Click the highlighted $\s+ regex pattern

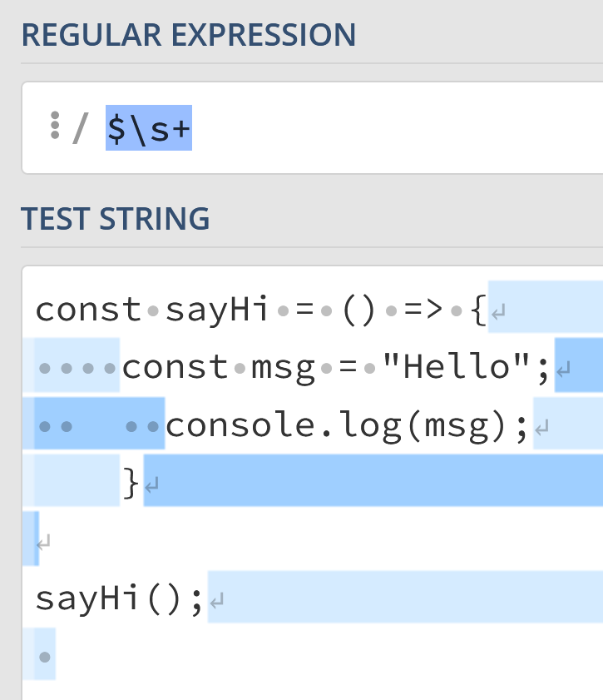pos(149,128)
